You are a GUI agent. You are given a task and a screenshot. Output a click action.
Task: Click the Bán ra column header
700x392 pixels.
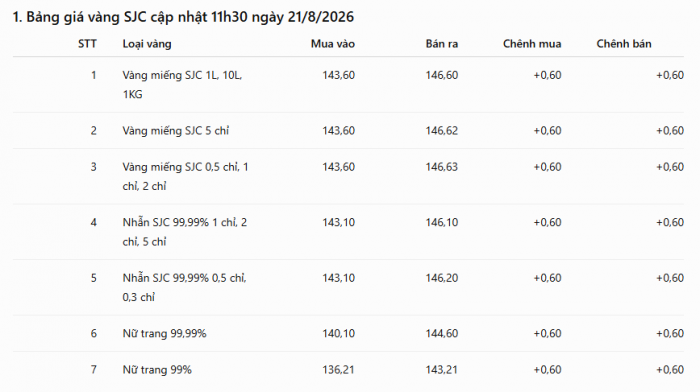point(442,44)
